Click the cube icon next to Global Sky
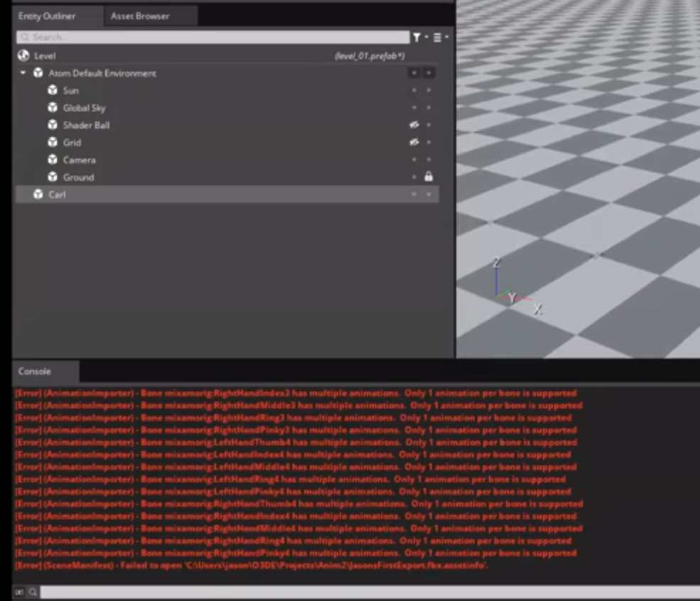The width and height of the screenshot is (700, 601). pos(51,108)
